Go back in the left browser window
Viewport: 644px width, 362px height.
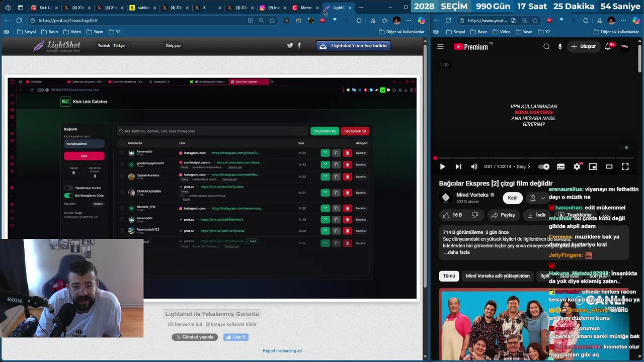tap(7, 21)
